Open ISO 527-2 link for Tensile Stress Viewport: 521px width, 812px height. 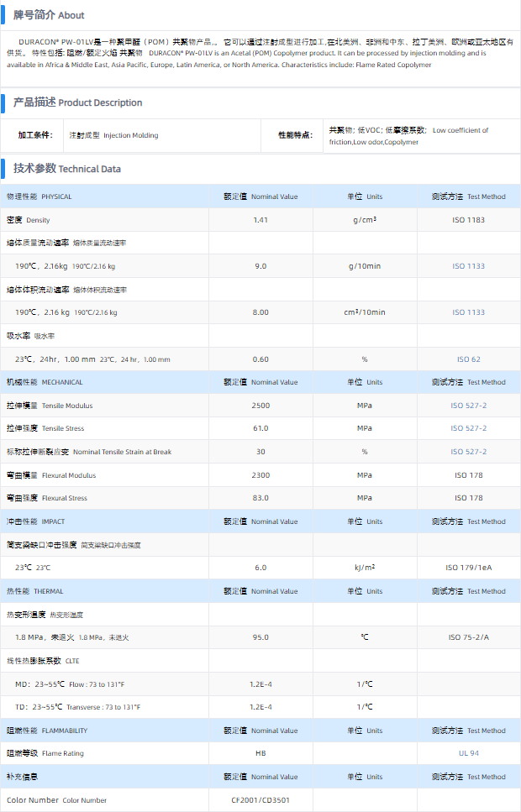click(469, 428)
